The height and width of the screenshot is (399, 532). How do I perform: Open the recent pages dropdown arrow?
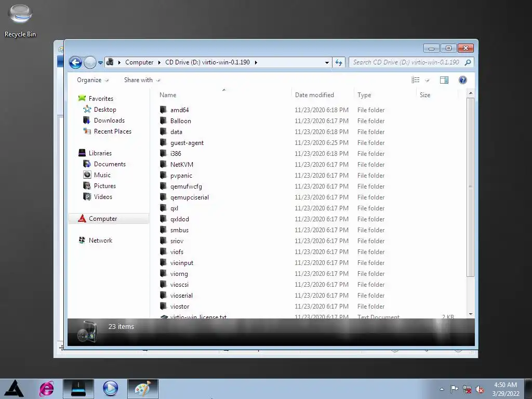click(x=100, y=62)
